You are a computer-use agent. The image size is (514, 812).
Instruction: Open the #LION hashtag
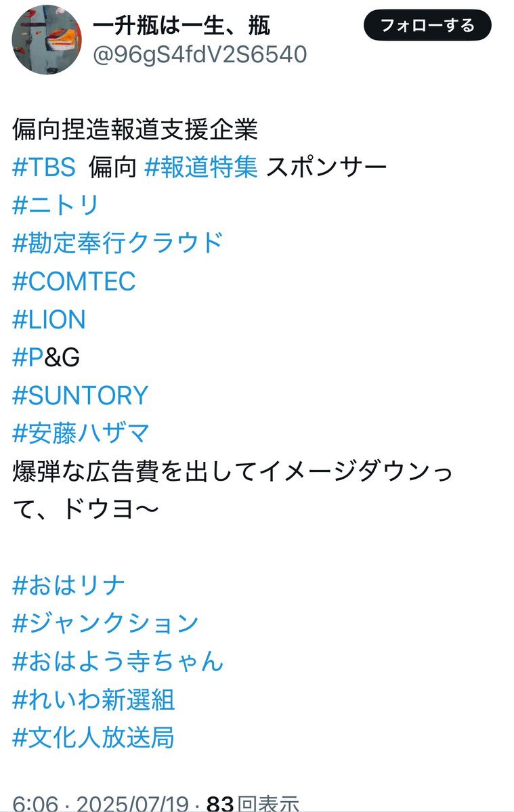(49, 320)
